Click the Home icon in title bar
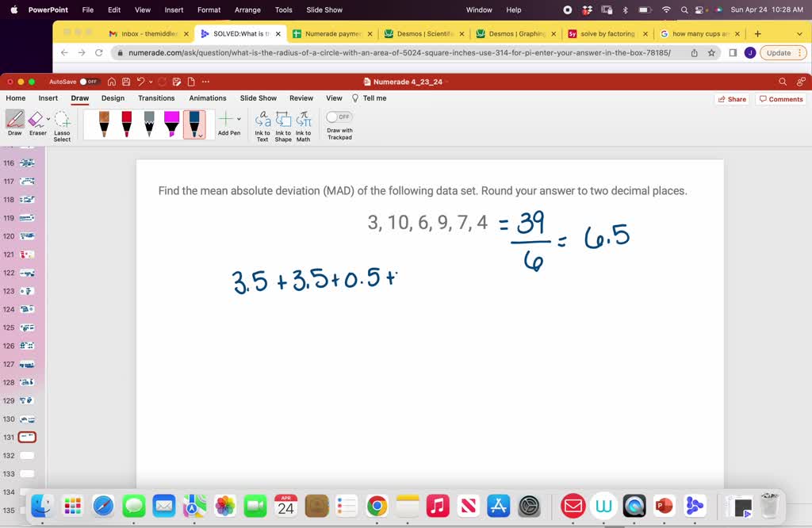Screen dimensions: 812x528 click(x=112, y=82)
